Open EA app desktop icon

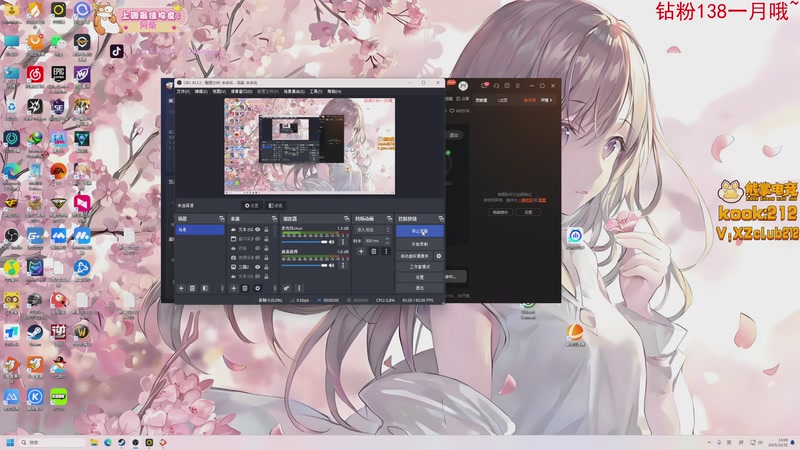[59, 173]
